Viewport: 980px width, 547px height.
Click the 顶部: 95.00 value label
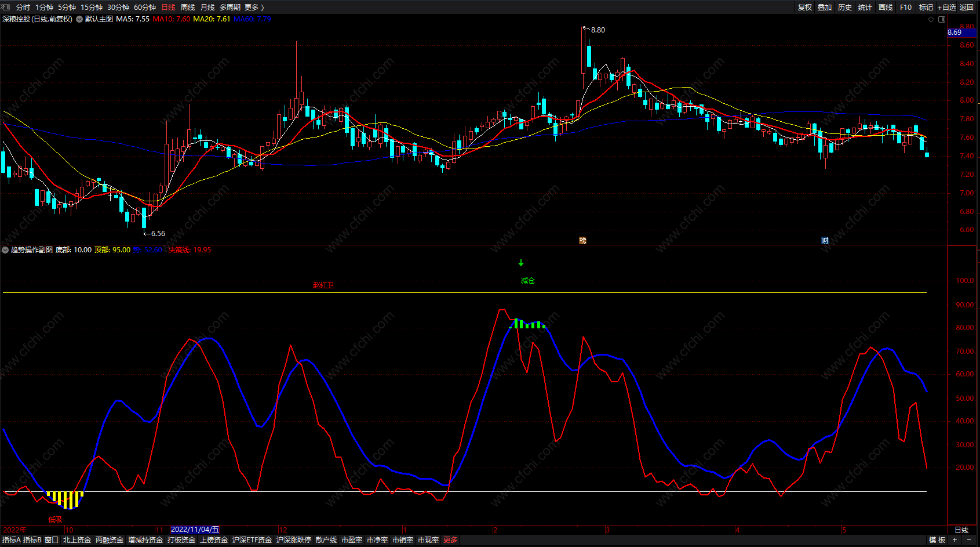112,250
